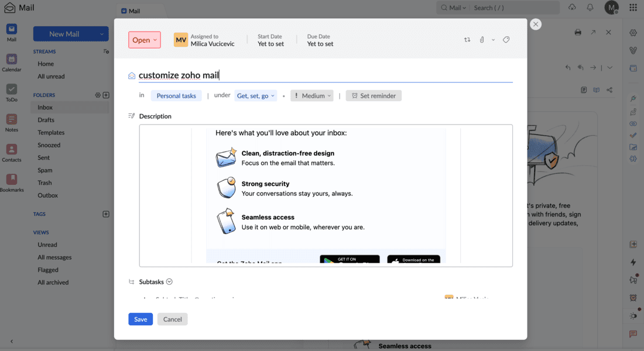The image size is (644, 351).
Task: Open the 'Get, set, go' list dropdown
Action: coord(256,95)
